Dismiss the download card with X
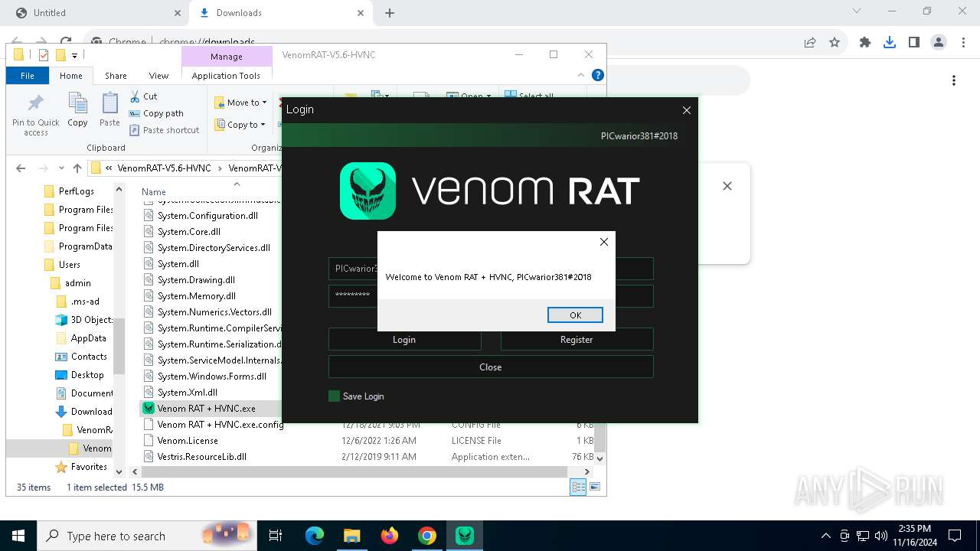980x551 pixels. 727,186
